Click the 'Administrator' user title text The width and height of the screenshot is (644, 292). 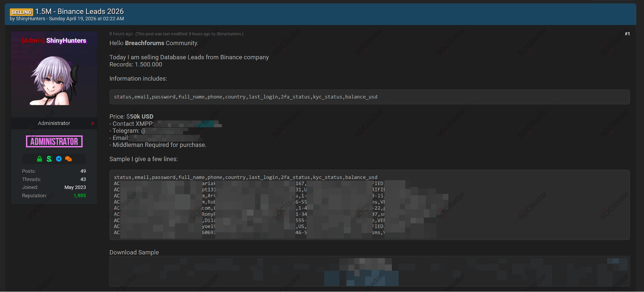(54, 123)
